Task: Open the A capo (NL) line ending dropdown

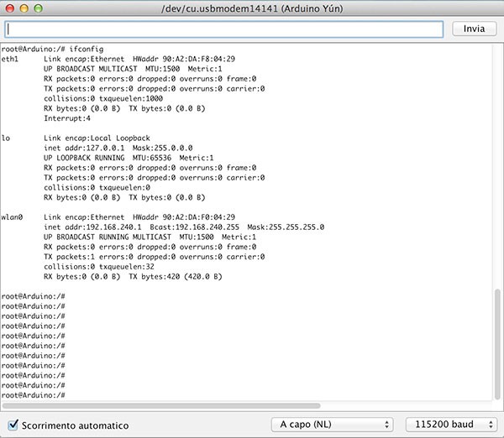Action: pos(333,425)
